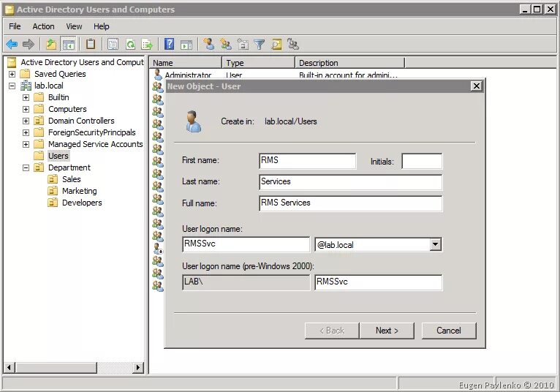This screenshot has width=560, height=392.
Task: Select the lab.local domain node
Action: coord(48,86)
